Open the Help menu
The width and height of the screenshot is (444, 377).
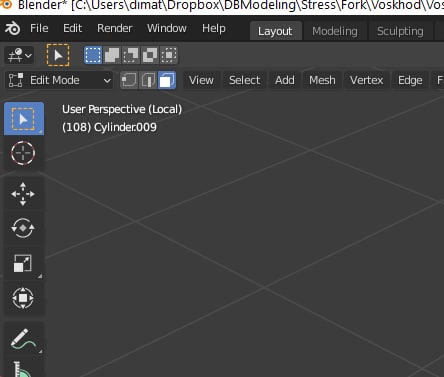point(214,28)
